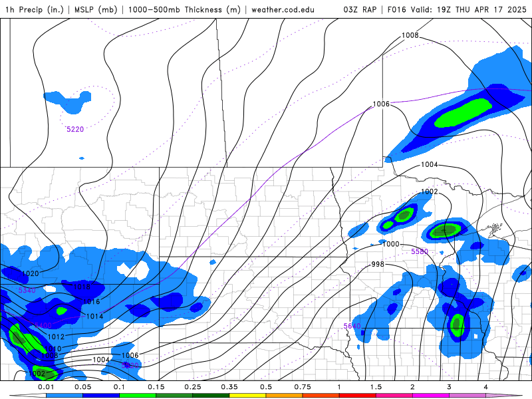532x399 pixels.
Task: Click the 5400 thickness label
Action: (43, 325)
